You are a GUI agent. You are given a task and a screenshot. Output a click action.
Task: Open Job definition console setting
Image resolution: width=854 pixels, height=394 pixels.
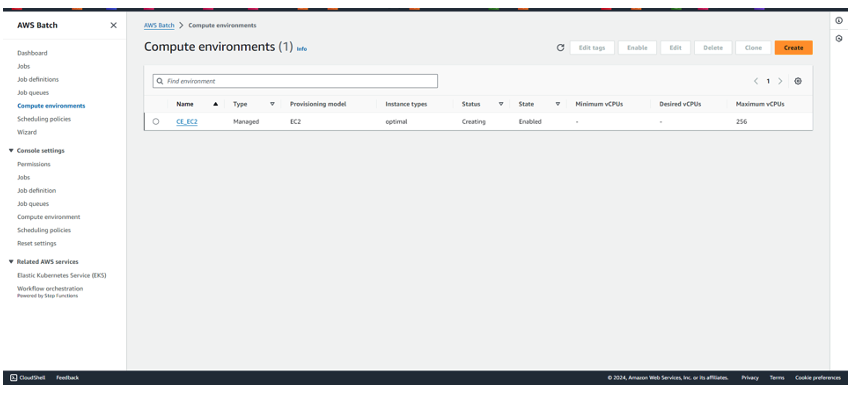(x=36, y=191)
